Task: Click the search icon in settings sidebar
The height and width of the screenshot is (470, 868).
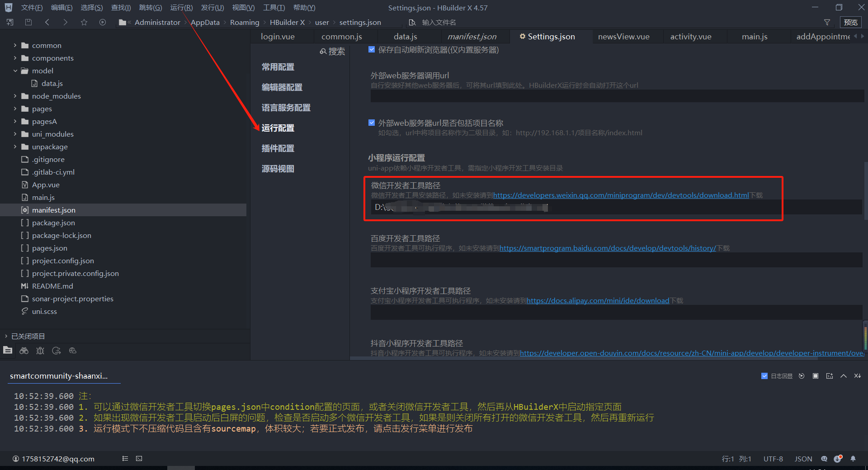Action: [x=323, y=52]
